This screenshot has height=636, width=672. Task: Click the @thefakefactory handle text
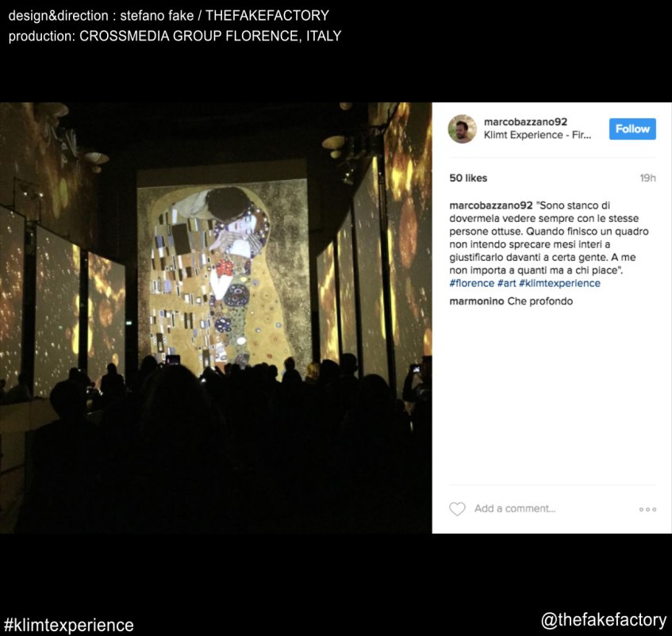604,620
